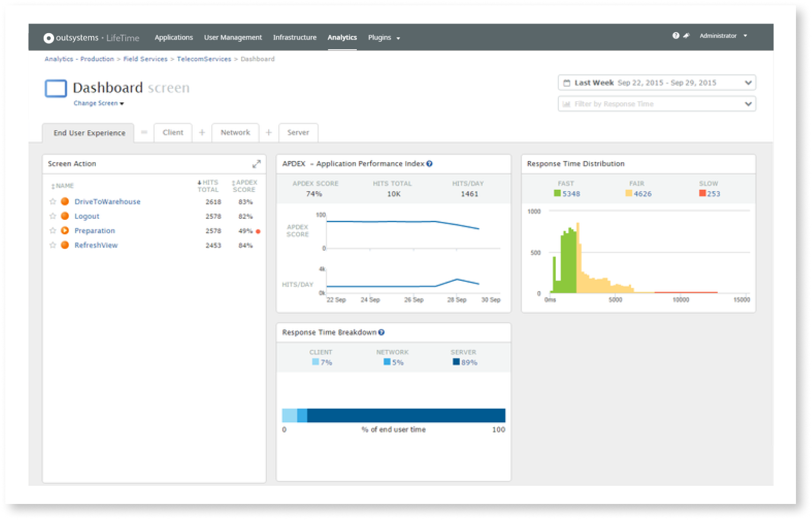Screen dimensions: 812x520
Task: Toggle the star next to Preparation
Action: 52,230
